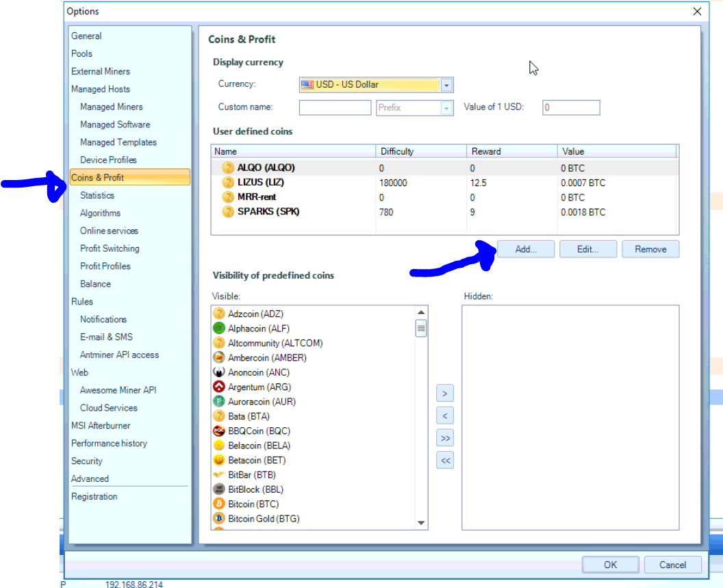Click the Belacoin (BELA) icon
723x588 pixels.
point(219,446)
